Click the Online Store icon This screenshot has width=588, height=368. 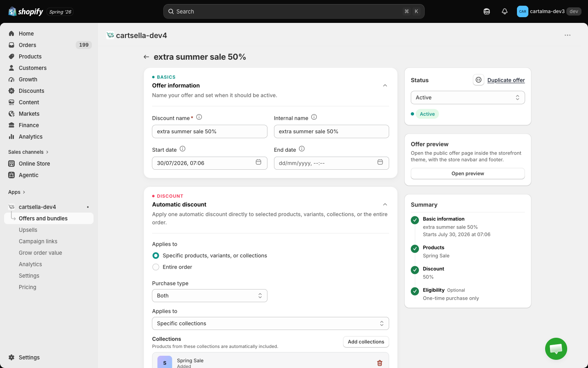pos(11,164)
